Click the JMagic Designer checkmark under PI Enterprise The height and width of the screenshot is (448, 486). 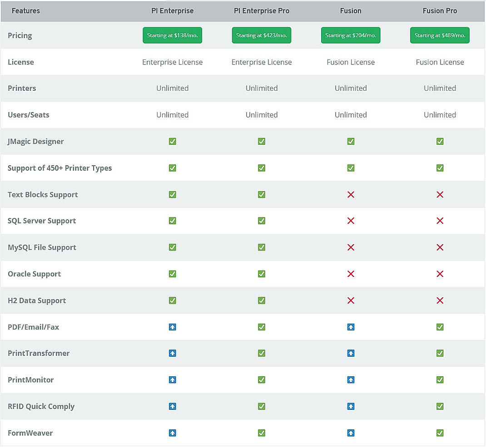(172, 141)
